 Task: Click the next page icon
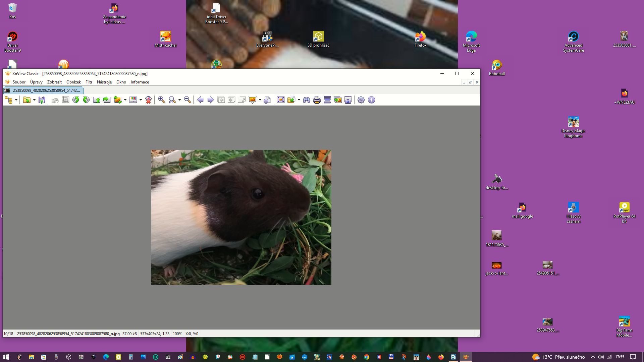tap(231, 100)
